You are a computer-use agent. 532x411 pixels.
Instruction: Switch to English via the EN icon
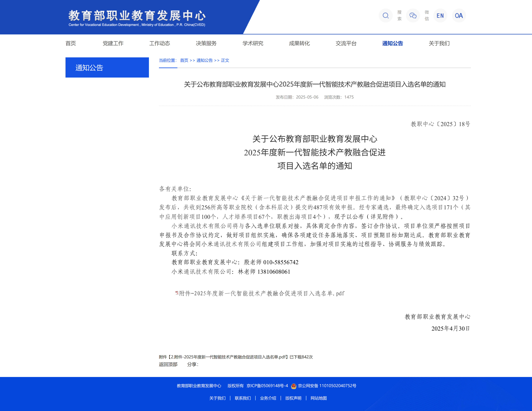[x=440, y=16]
